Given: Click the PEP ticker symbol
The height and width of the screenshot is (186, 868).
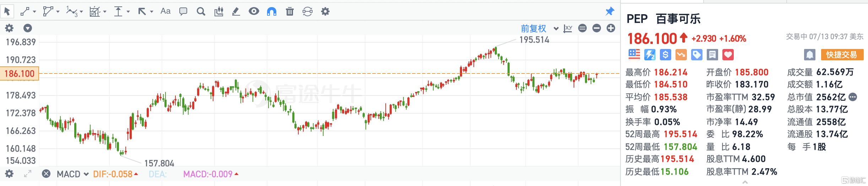Looking at the screenshot, I should point(637,19).
